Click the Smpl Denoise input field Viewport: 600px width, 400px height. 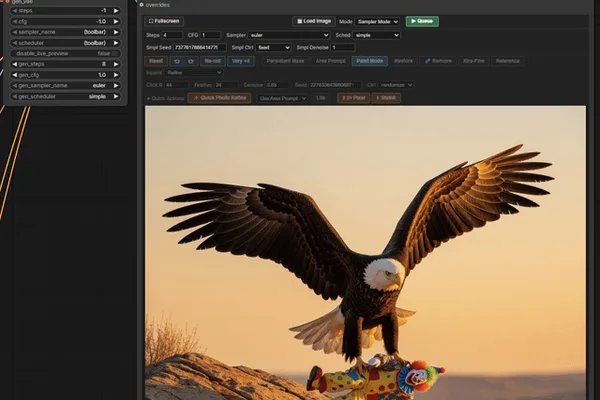(342, 47)
